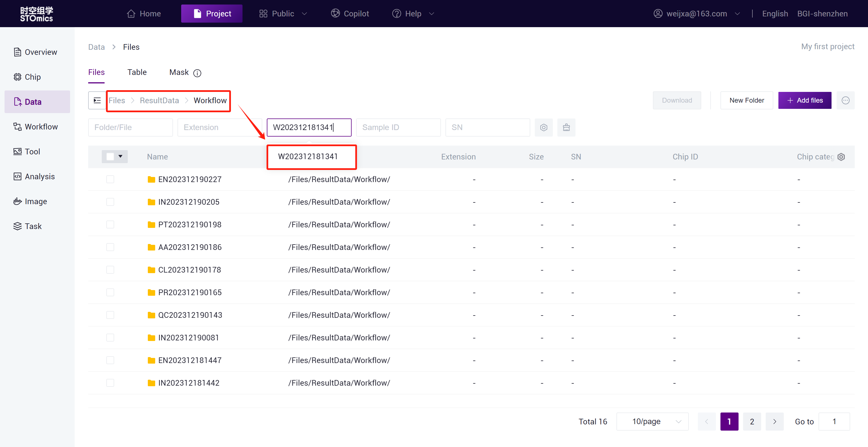Open column settings gear in table header
The image size is (868, 447).
click(x=841, y=157)
